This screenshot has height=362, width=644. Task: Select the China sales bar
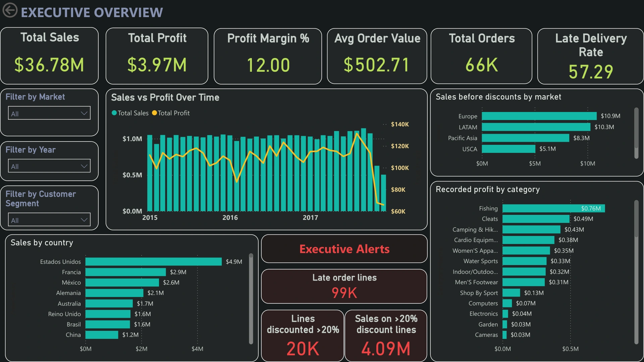click(102, 335)
